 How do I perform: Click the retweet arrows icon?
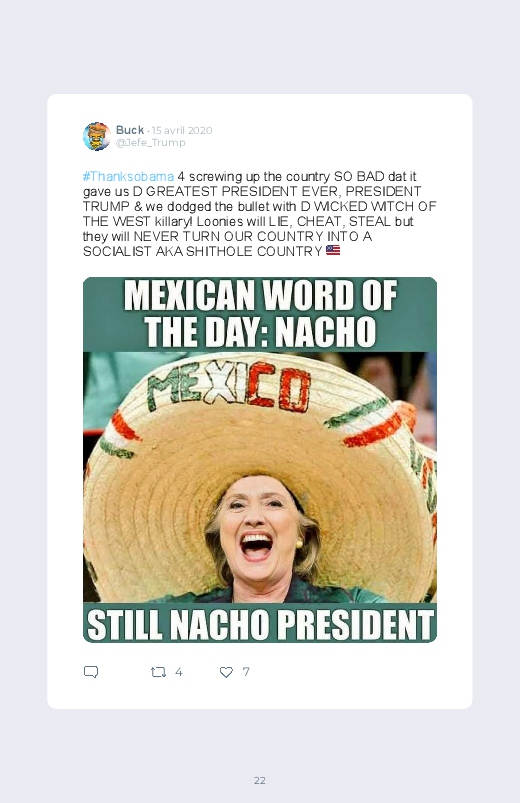click(x=158, y=672)
